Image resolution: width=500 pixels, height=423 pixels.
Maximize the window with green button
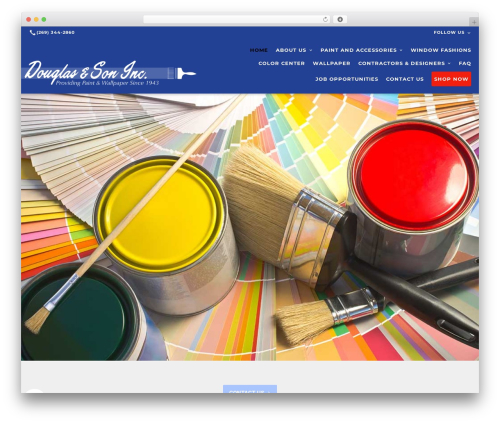click(44, 20)
